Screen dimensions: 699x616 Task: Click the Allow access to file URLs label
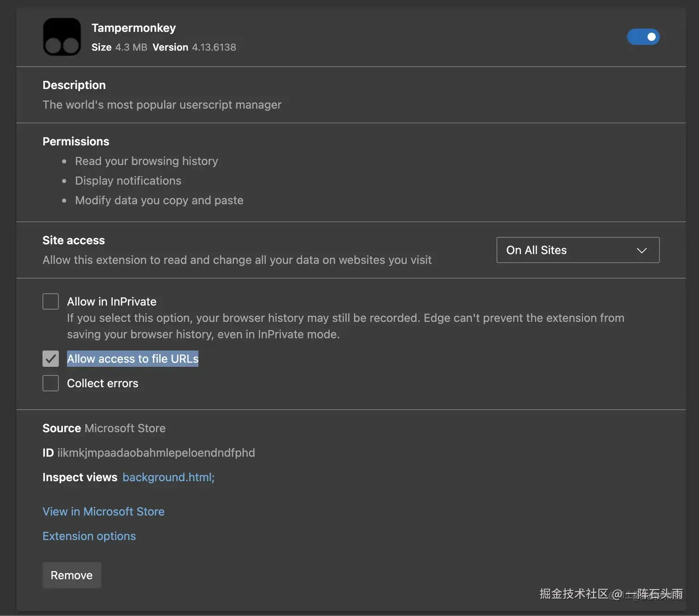pyautogui.click(x=133, y=359)
